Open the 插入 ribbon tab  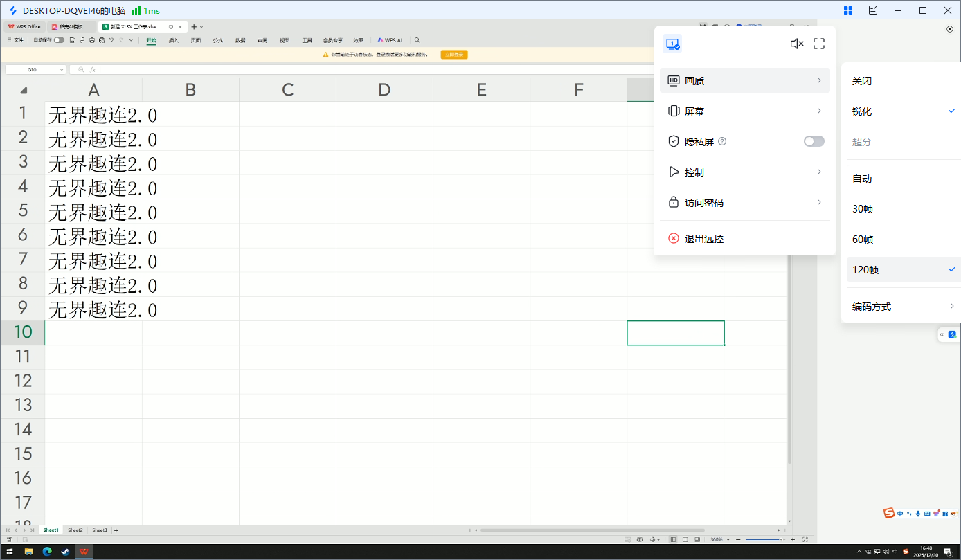[174, 40]
